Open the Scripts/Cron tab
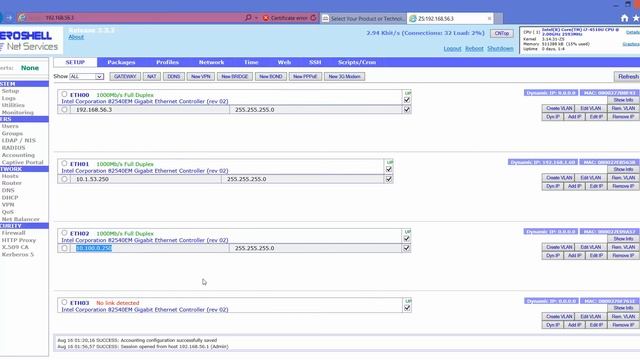Screen dimensions: 640x360 click(x=357, y=62)
